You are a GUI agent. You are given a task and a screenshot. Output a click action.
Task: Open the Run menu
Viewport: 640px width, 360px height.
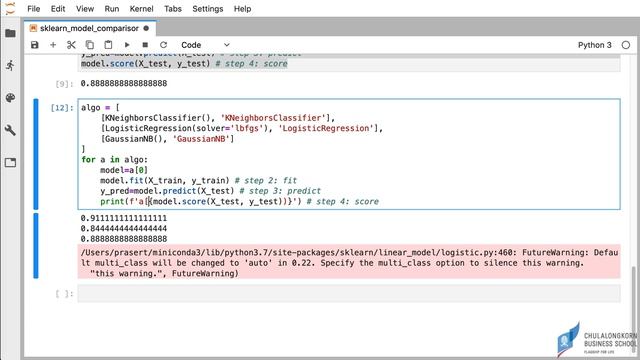pyautogui.click(x=112, y=9)
